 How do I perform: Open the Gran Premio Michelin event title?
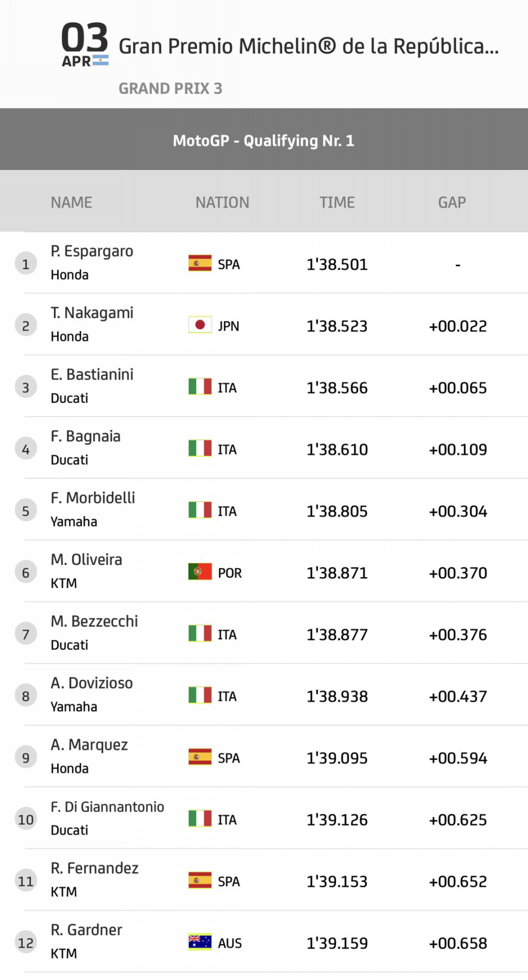tap(309, 46)
